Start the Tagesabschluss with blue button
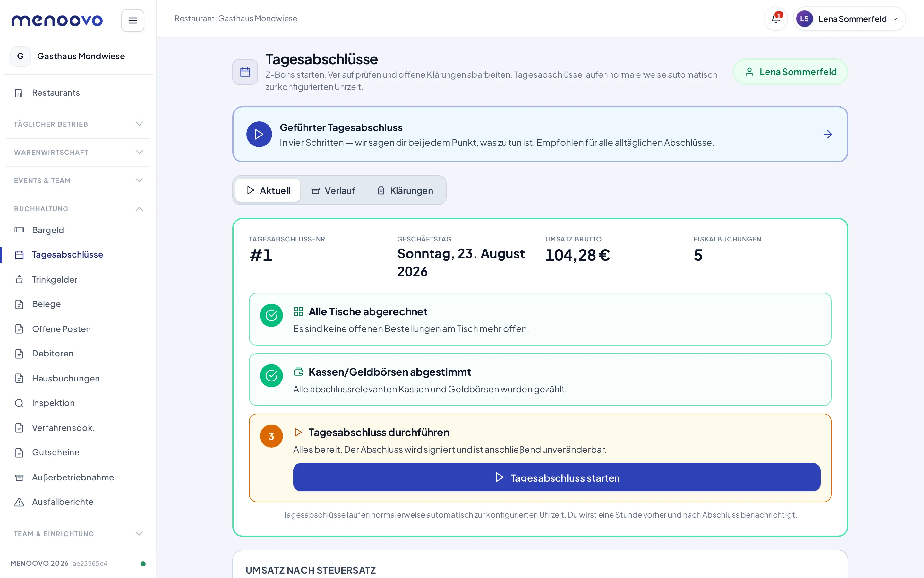 click(557, 477)
